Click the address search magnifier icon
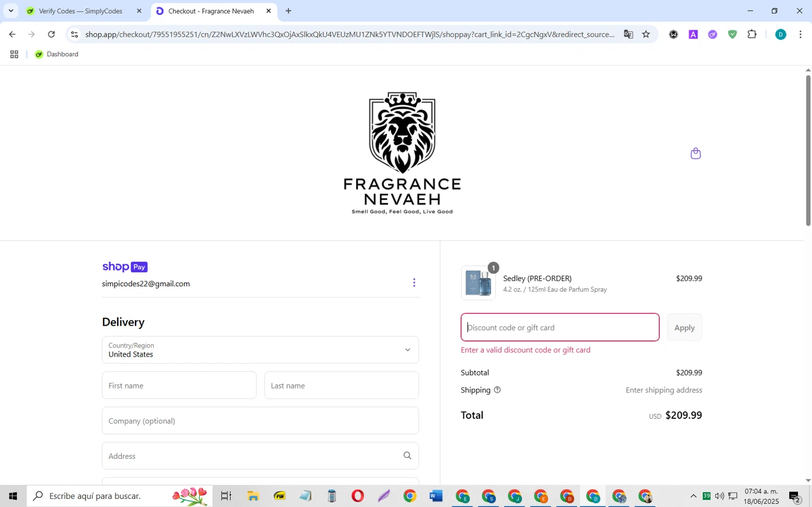The height and width of the screenshot is (507, 812). [x=407, y=456]
